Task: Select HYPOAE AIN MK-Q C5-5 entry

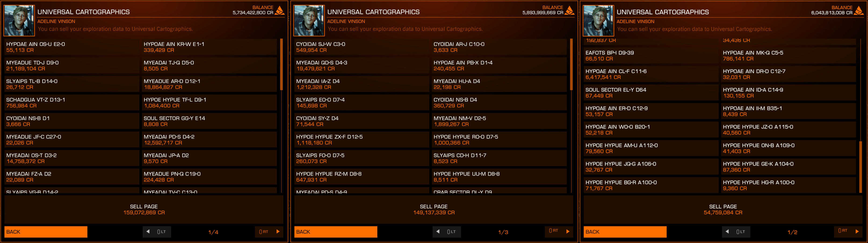Action: coord(789,56)
